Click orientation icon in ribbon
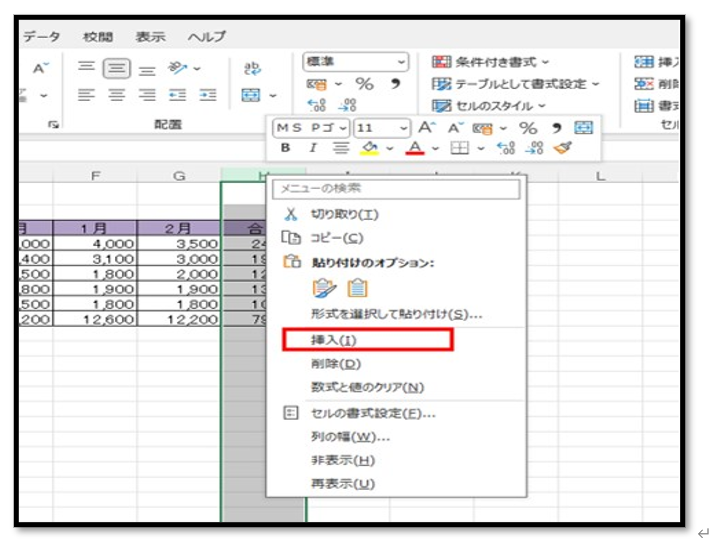This screenshot has height=541, width=714. click(177, 68)
